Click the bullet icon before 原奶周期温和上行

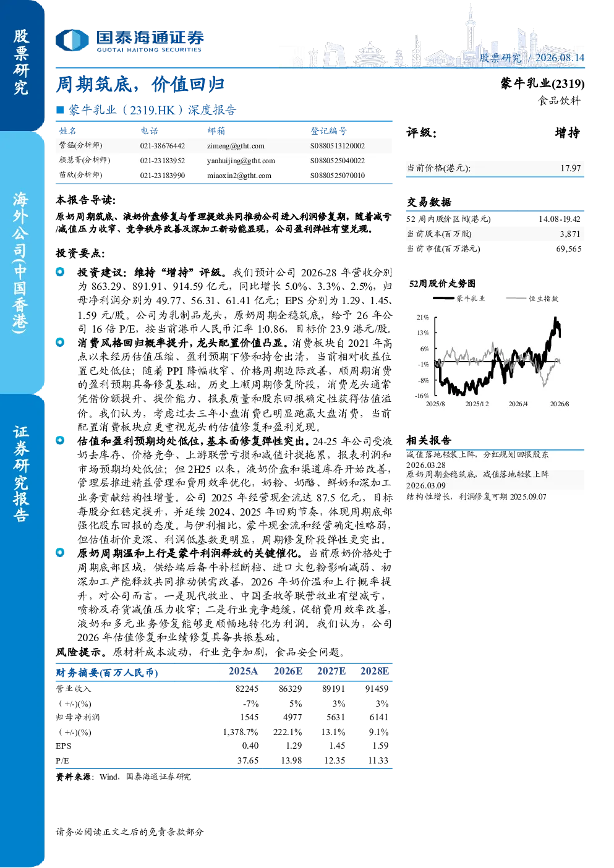coord(60,553)
